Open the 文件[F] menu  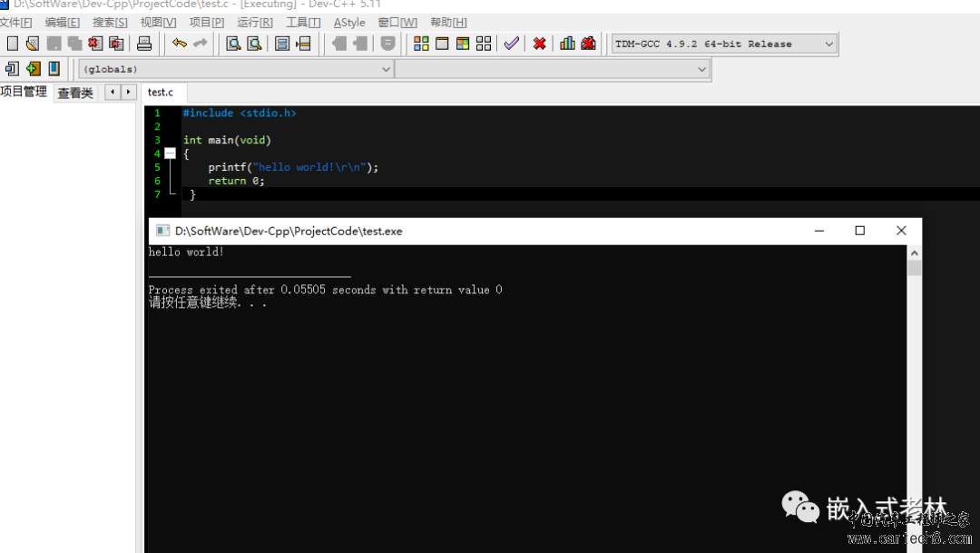[x=15, y=23]
